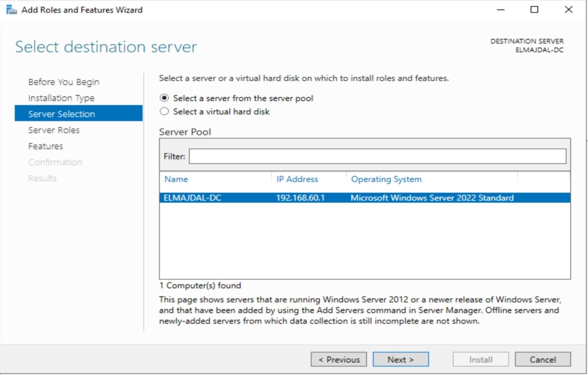This screenshot has height=375, width=588.
Task: Minimize the wizard window
Action: (x=500, y=10)
